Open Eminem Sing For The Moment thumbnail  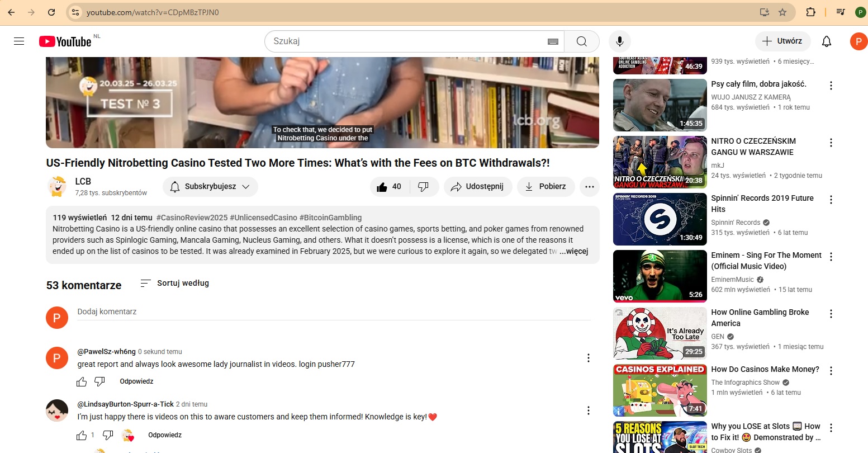point(660,276)
